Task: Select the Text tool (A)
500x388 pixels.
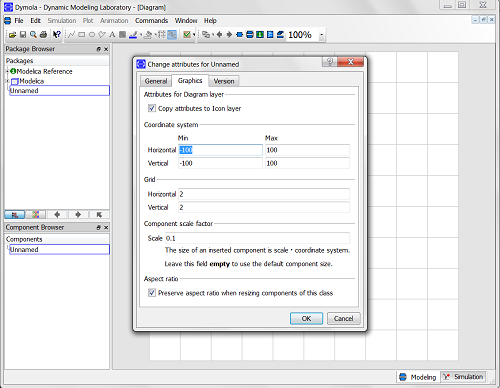Action: coord(112,35)
